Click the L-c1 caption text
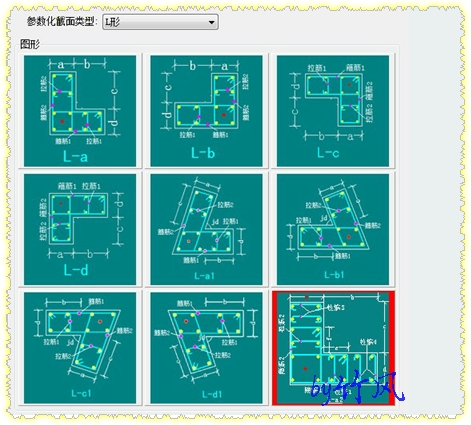Screen dimensions: 471x425 81,393
